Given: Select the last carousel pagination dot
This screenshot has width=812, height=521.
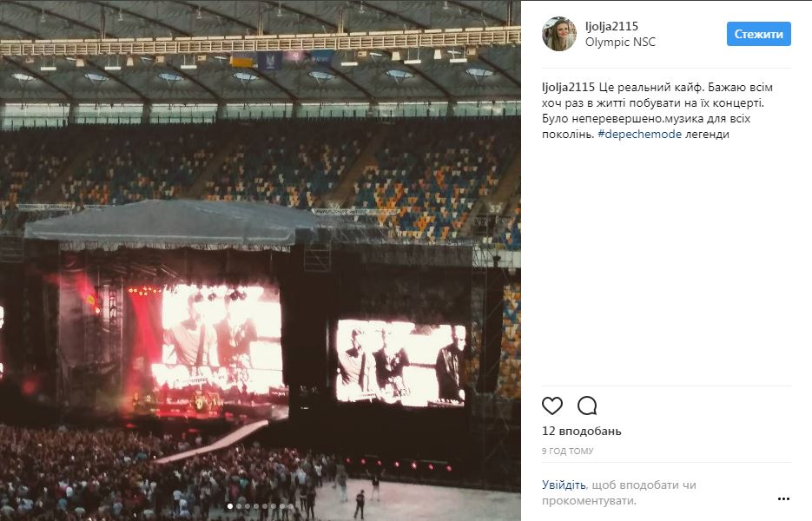Looking at the screenshot, I should [x=290, y=506].
